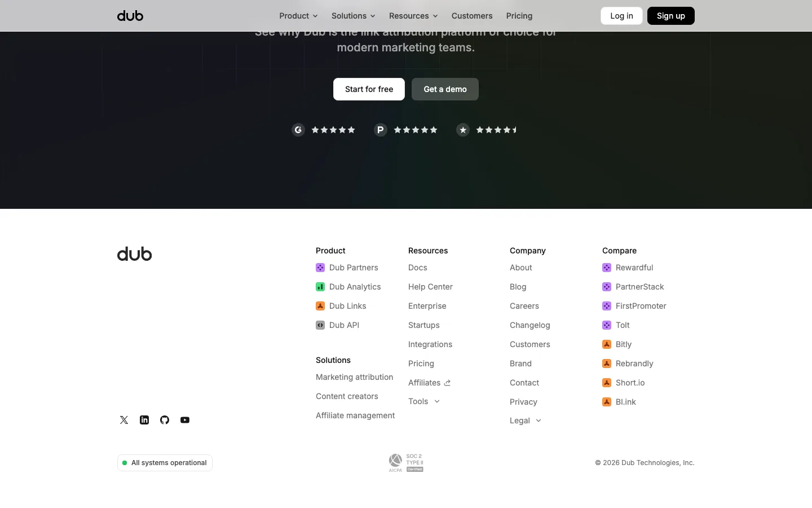Expand the Product menu in header

(x=298, y=16)
